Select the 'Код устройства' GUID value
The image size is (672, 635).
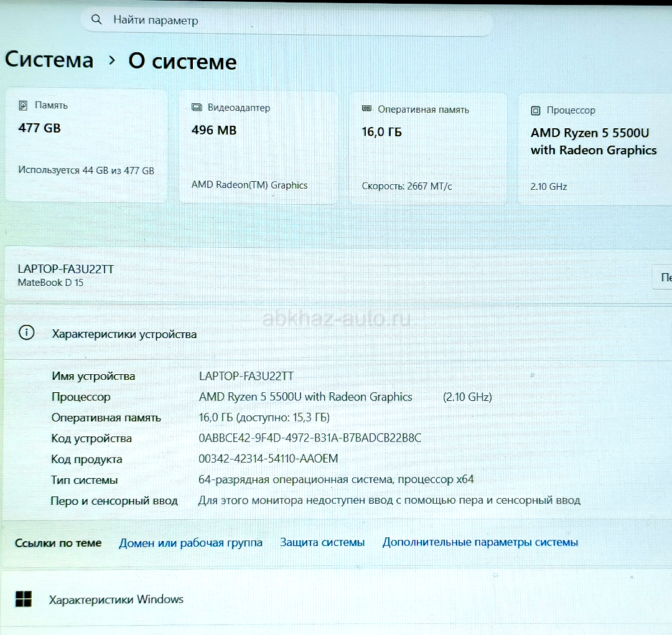coord(310,438)
